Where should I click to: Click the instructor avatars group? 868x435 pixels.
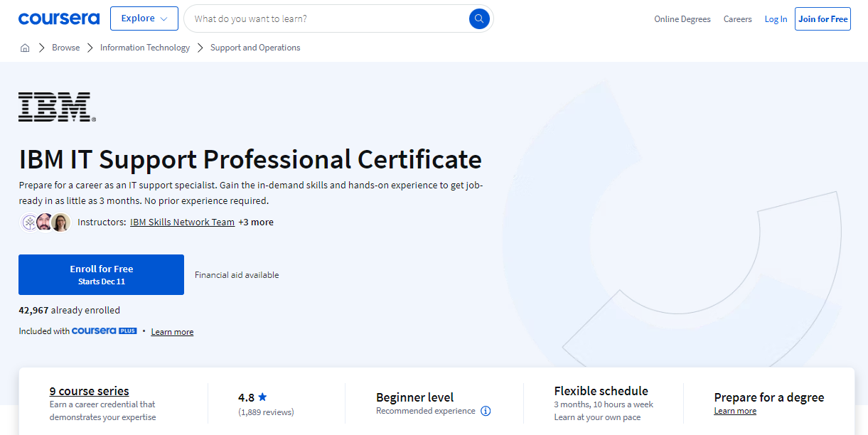[45, 222]
